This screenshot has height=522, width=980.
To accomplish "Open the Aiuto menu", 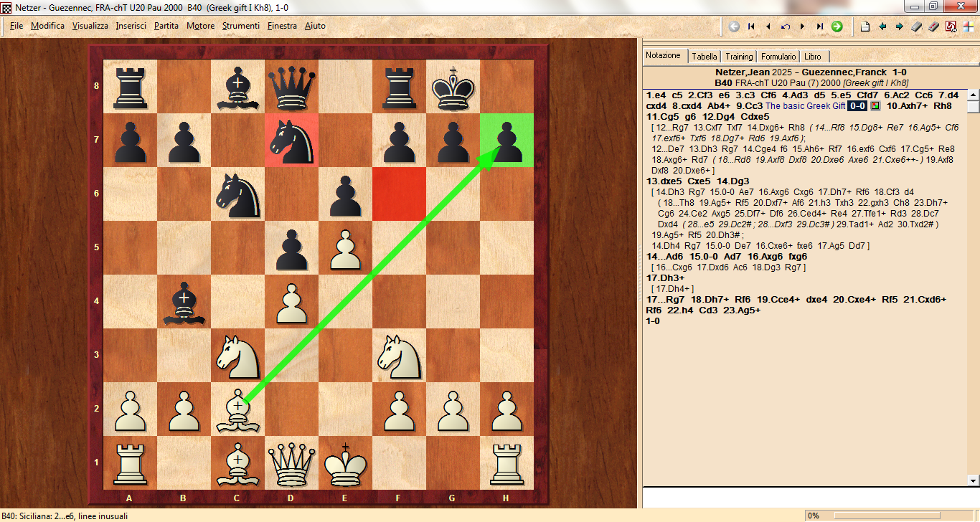I will (x=315, y=26).
